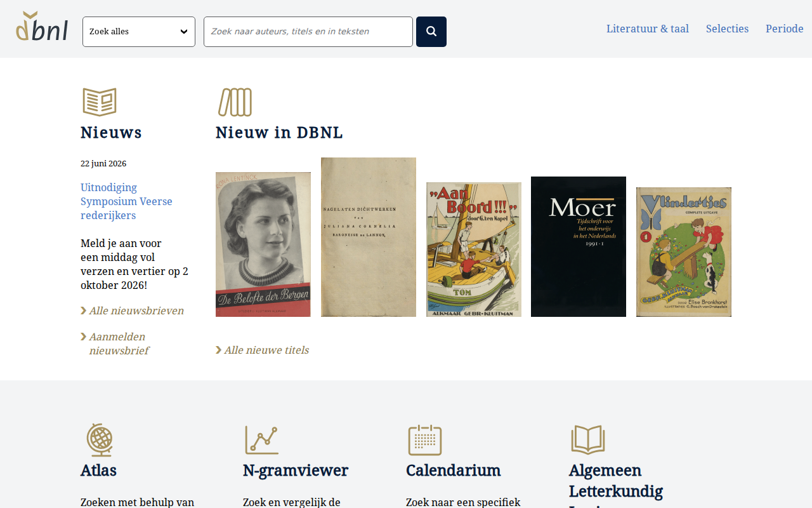Click the Nieuws heading

(x=111, y=133)
